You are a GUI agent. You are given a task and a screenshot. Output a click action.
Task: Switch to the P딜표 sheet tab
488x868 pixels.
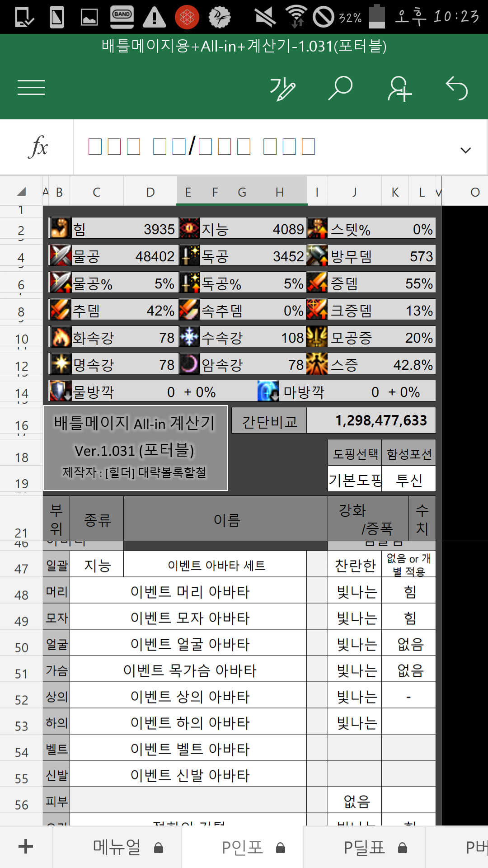coord(365,847)
